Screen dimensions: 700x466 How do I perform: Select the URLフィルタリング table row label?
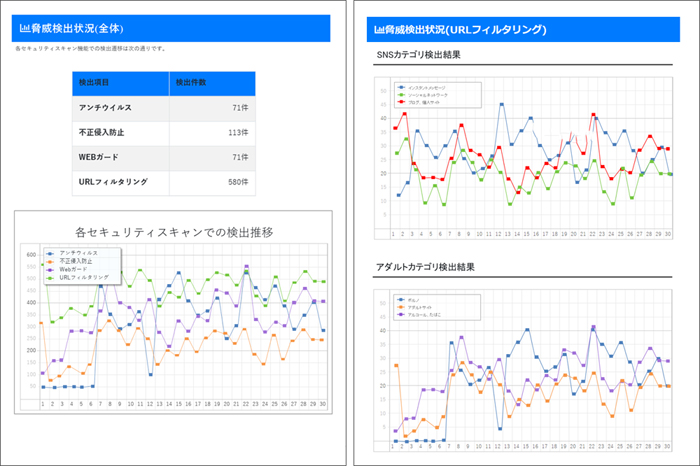113,182
